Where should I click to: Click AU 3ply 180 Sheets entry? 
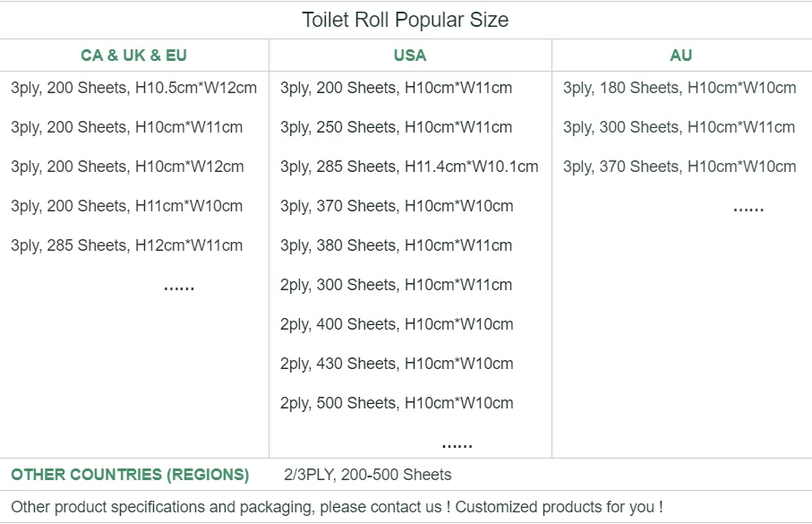(680, 88)
